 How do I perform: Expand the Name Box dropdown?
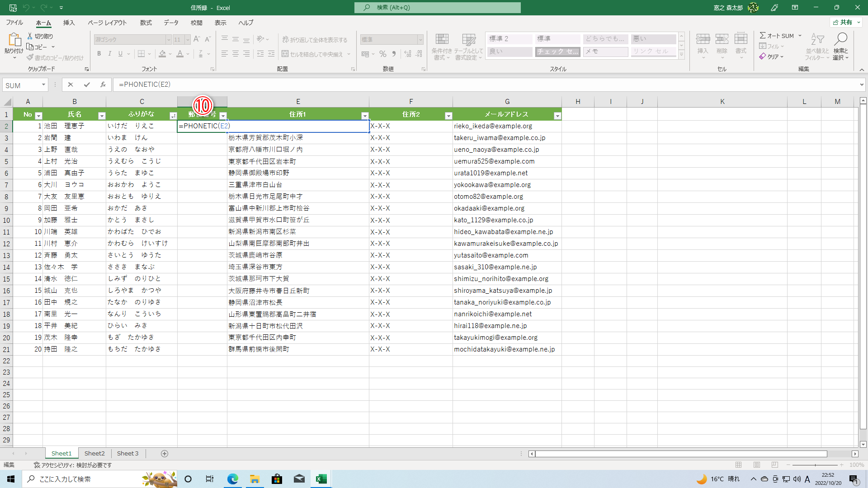(x=43, y=85)
